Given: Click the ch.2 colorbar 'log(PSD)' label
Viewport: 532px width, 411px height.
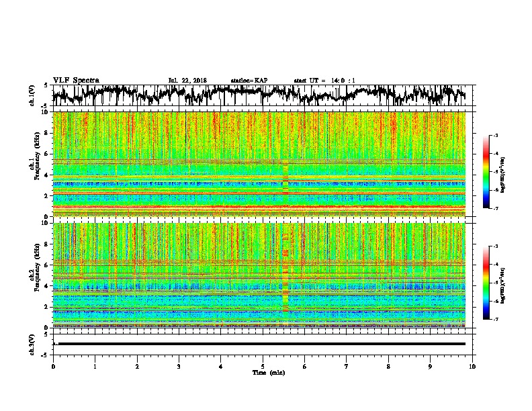Looking at the screenshot, I should pos(503,285).
